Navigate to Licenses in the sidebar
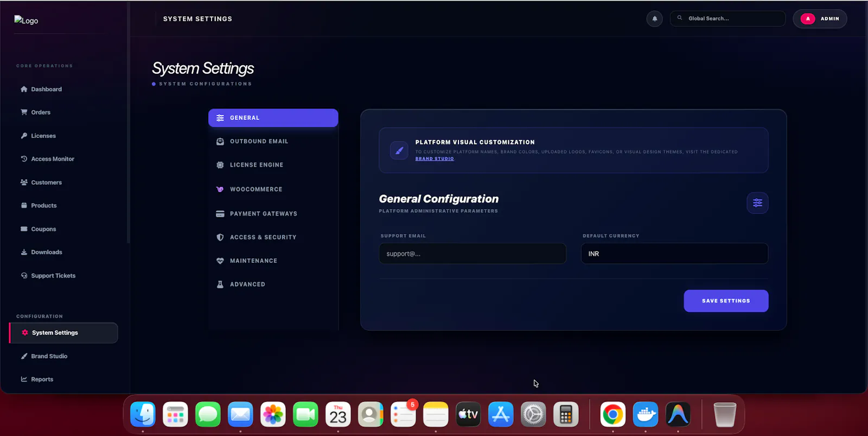Viewport: 868px width, 436px height. click(43, 136)
